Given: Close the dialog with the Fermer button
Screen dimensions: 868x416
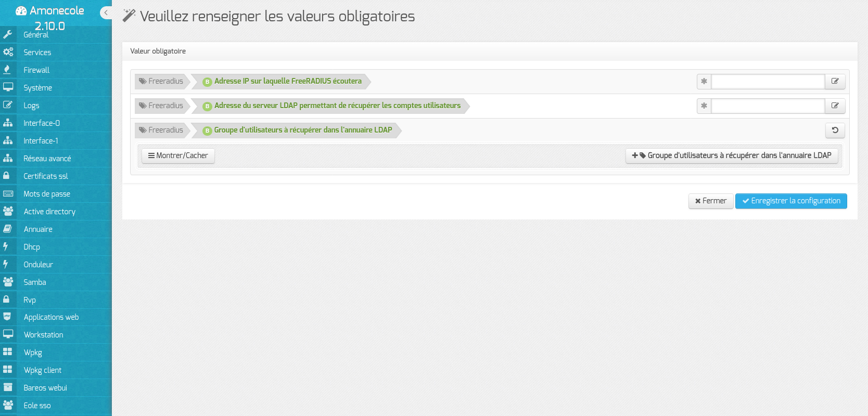Looking at the screenshot, I should pyautogui.click(x=710, y=201).
